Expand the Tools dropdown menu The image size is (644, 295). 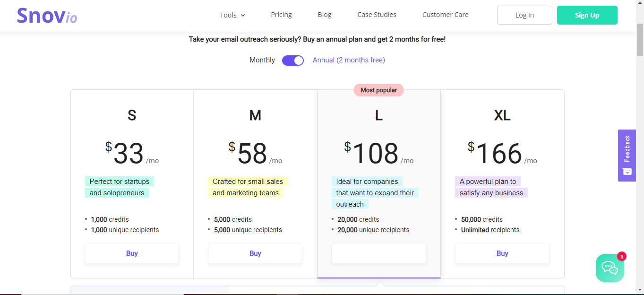click(232, 15)
